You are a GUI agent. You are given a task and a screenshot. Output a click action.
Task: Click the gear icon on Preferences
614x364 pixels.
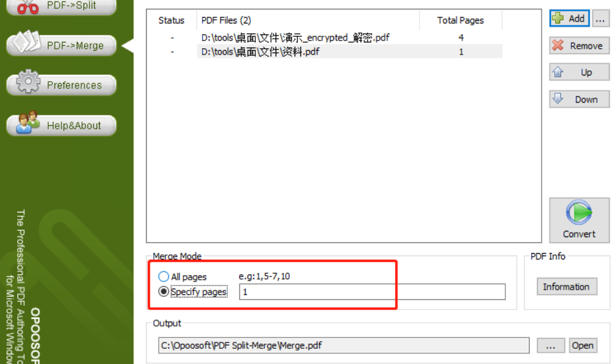pyautogui.click(x=28, y=81)
